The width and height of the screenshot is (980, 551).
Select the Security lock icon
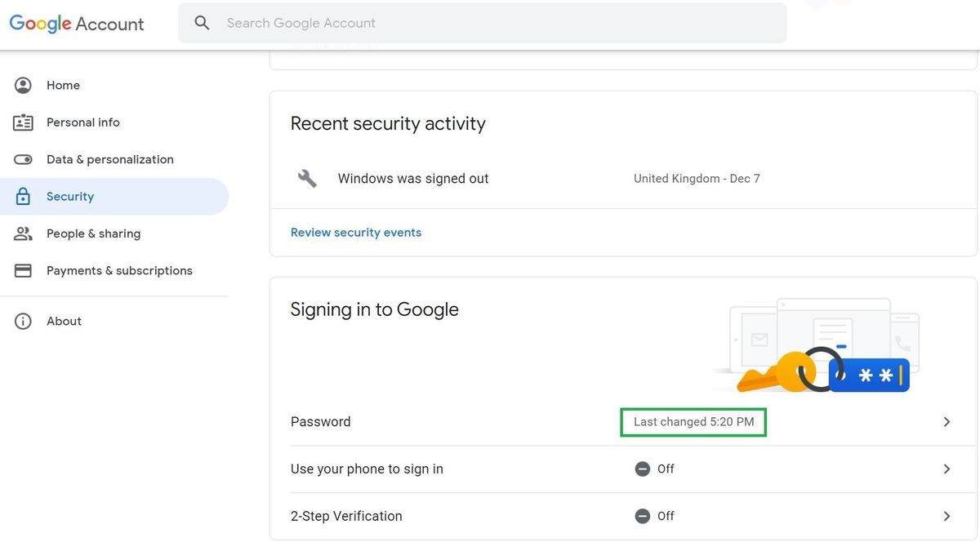tap(23, 196)
